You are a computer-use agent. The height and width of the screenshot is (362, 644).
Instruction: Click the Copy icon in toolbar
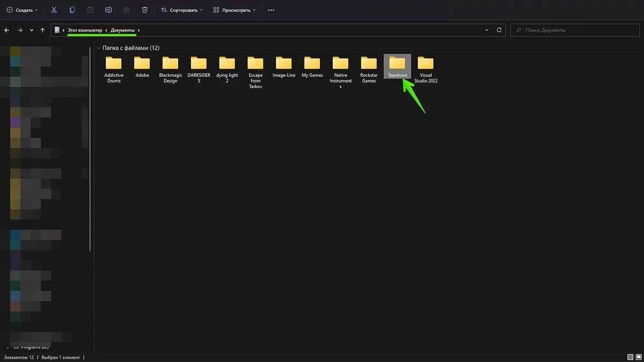tap(72, 10)
